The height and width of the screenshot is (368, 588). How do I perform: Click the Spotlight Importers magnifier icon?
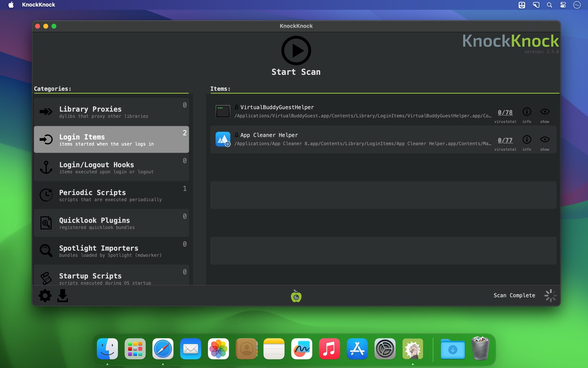coord(46,250)
